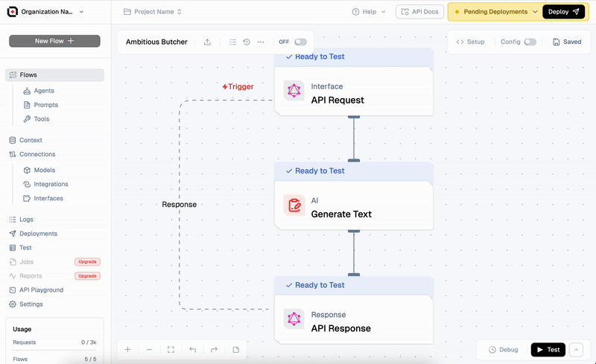Open the version history clock icon

point(247,42)
